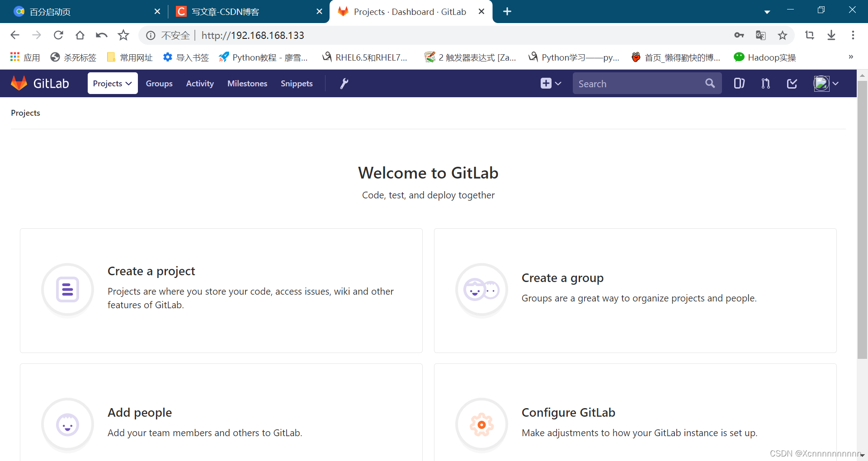Open the merge requests icon

765,83
